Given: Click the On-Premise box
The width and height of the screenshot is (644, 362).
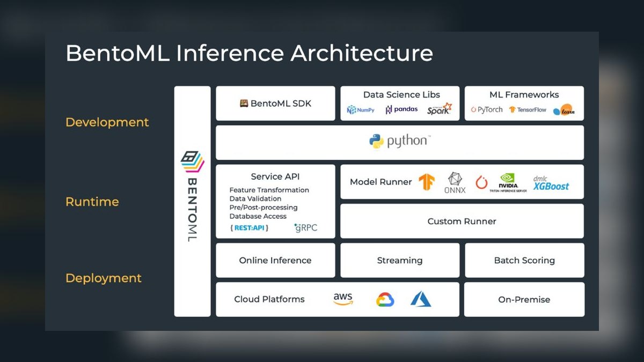Looking at the screenshot, I should (x=524, y=299).
